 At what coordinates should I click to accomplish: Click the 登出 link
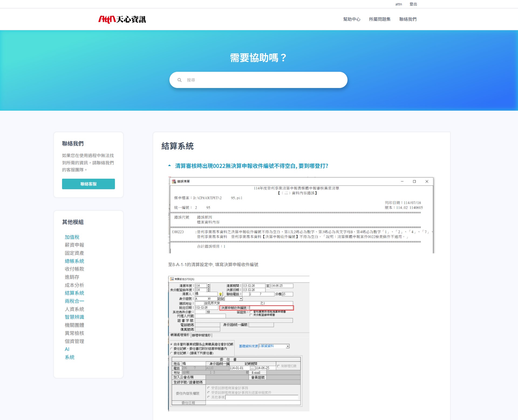click(x=413, y=4)
